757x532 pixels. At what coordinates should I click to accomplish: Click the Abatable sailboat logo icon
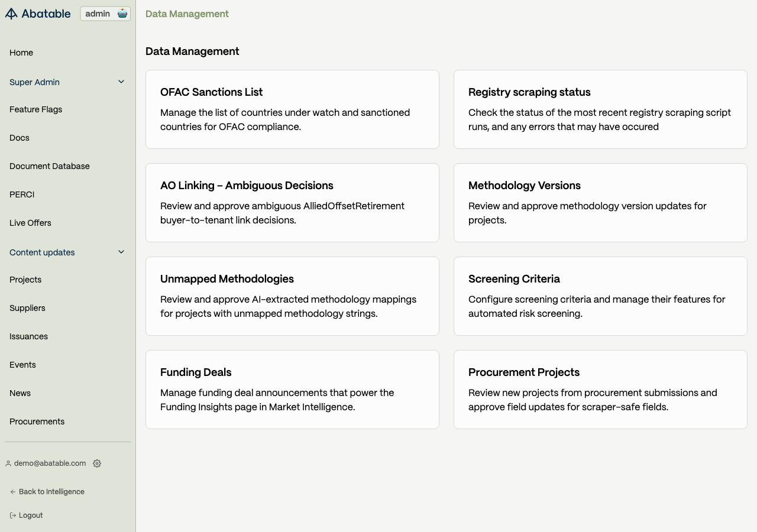11,14
